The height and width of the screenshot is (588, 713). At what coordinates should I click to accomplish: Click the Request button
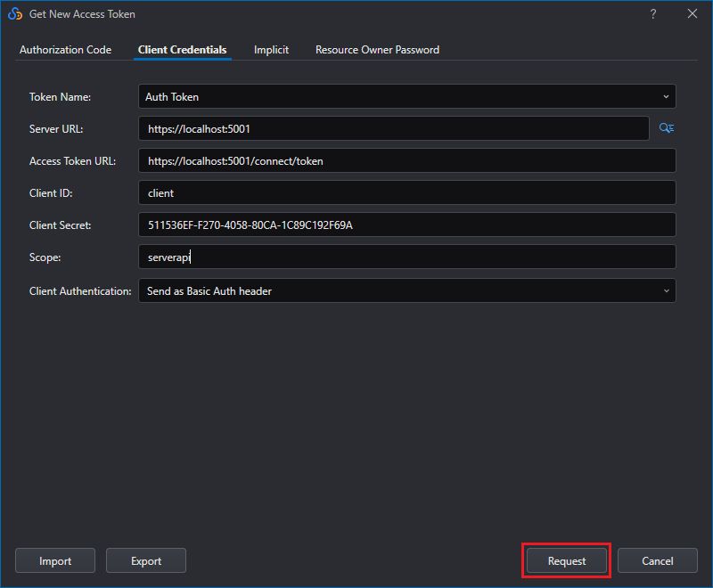point(566,560)
